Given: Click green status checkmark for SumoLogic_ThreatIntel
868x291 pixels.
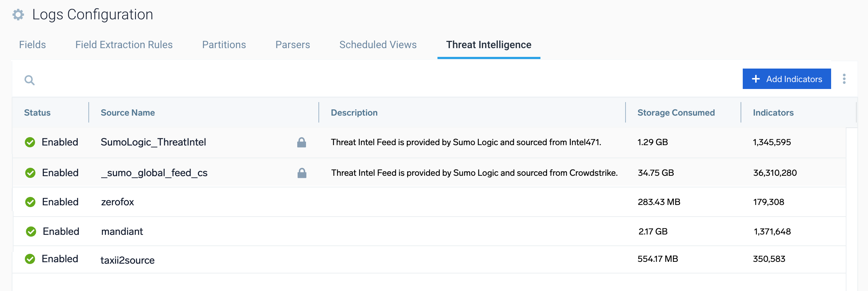Looking at the screenshot, I should (x=30, y=142).
